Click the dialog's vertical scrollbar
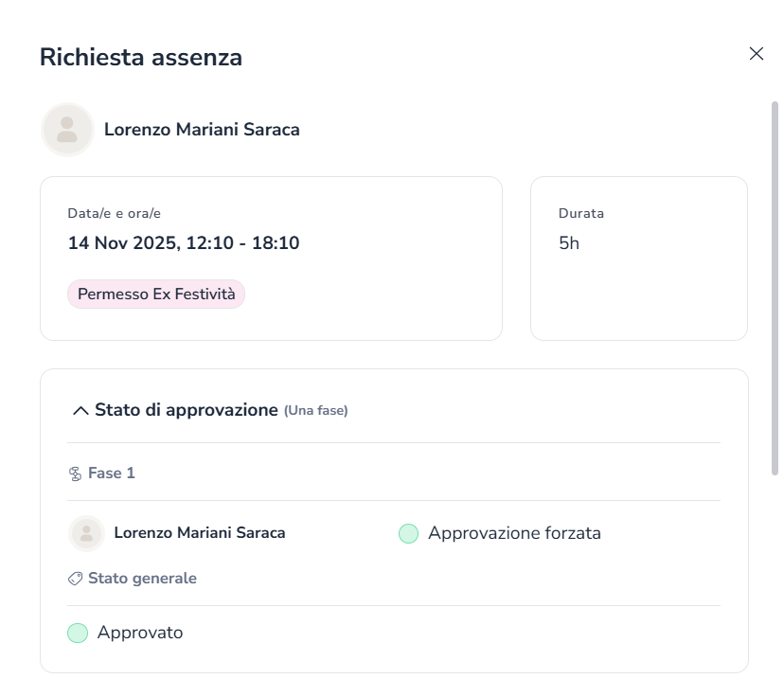The width and height of the screenshot is (784, 679). 775,284
